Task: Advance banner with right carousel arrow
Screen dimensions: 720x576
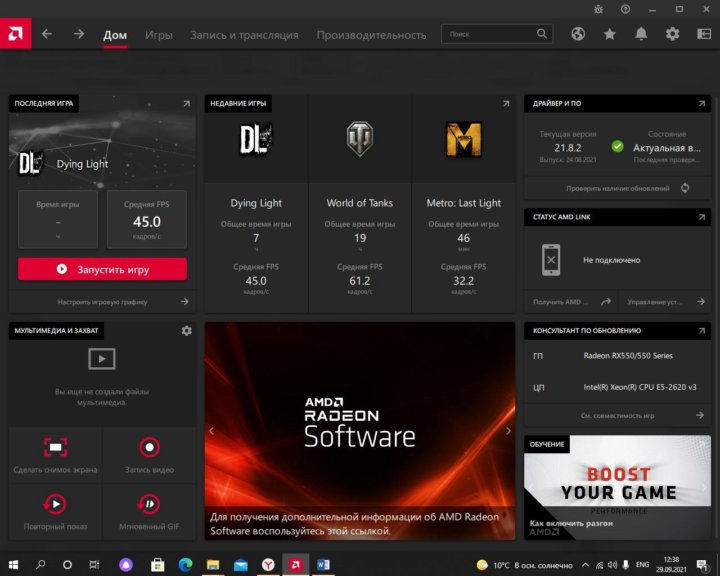Action: pyautogui.click(x=508, y=431)
